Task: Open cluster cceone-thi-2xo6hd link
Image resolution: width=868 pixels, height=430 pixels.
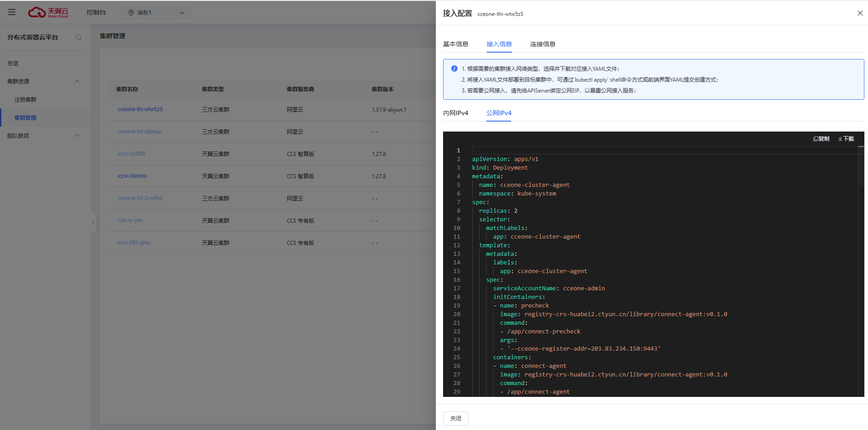Action: 140,198
